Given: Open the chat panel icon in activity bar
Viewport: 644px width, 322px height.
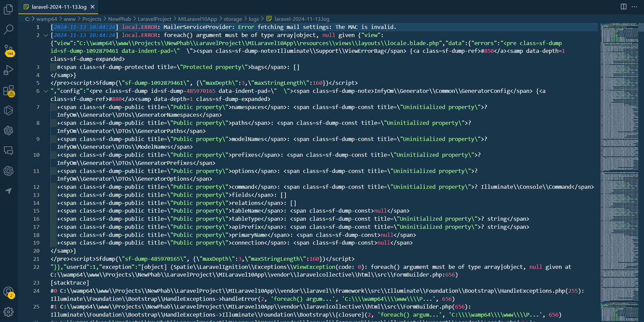Looking at the screenshot, I should click(8, 151).
